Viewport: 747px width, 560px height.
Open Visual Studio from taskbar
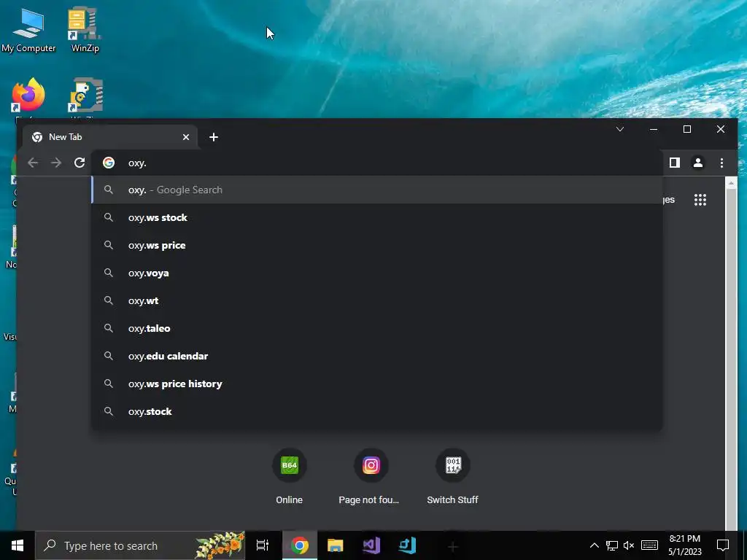371,545
